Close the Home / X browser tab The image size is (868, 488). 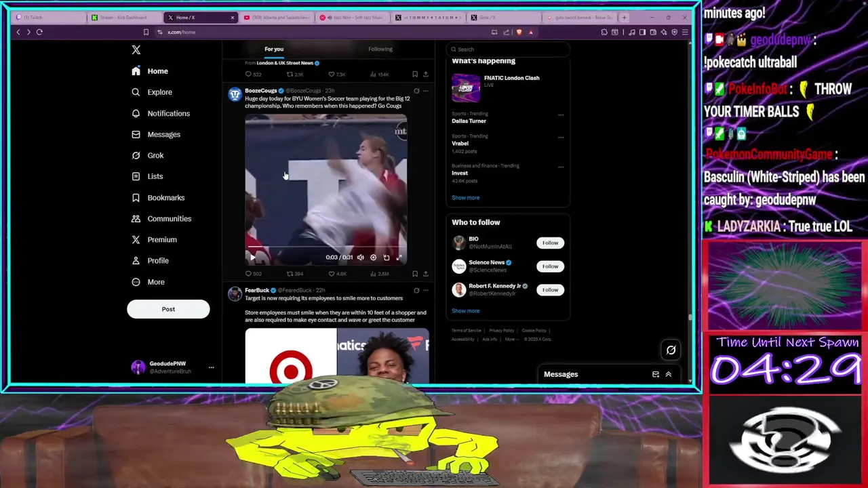233,18
